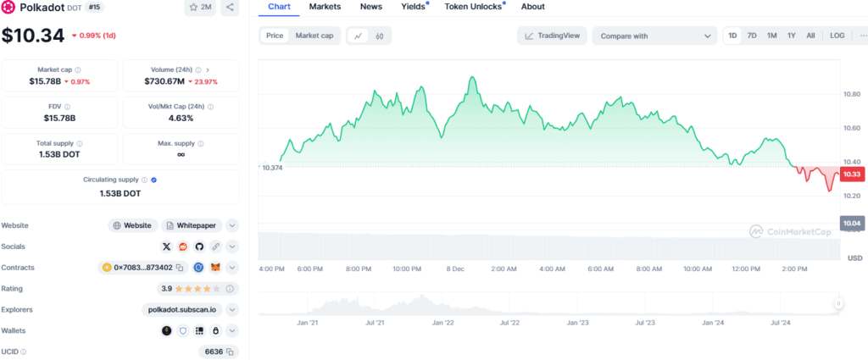Switch to the Markets tab
Viewport: 868px width, 360px height.
pyautogui.click(x=325, y=7)
